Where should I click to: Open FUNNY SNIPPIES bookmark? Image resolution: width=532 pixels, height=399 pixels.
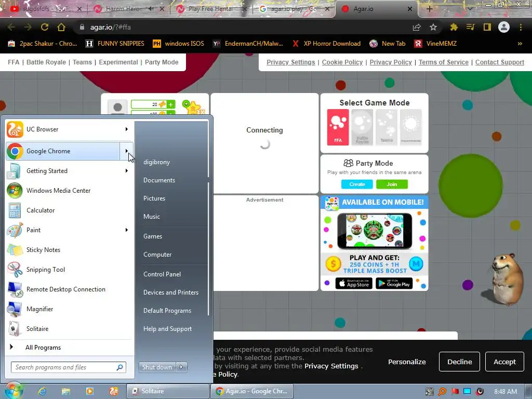tap(115, 44)
